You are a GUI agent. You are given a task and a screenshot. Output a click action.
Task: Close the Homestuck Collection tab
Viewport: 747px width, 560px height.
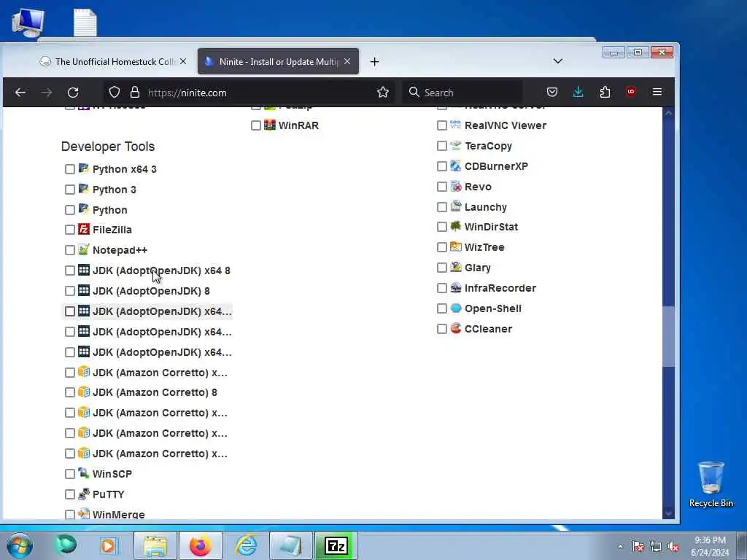pyautogui.click(x=183, y=61)
